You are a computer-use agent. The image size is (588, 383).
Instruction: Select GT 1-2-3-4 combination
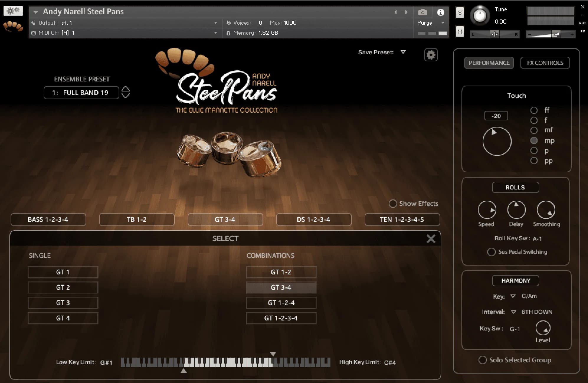pyautogui.click(x=281, y=318)
